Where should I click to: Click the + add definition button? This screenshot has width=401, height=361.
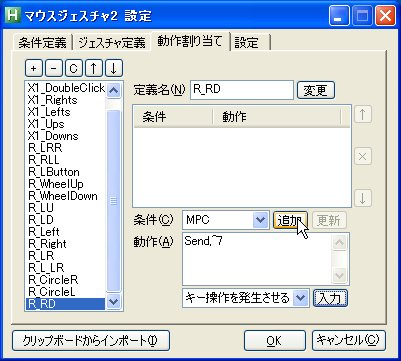(x=34, y=69)
